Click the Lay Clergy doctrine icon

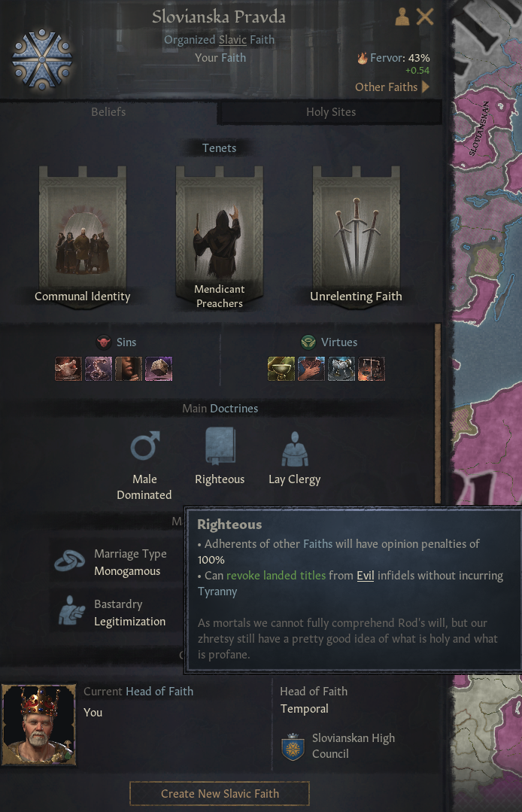[x=295, y=449]
